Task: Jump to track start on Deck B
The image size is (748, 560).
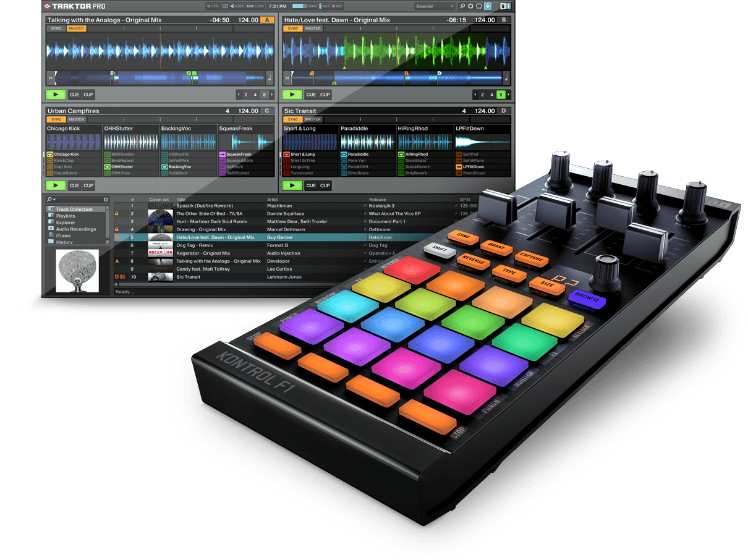Action: [x=287, y=78]
